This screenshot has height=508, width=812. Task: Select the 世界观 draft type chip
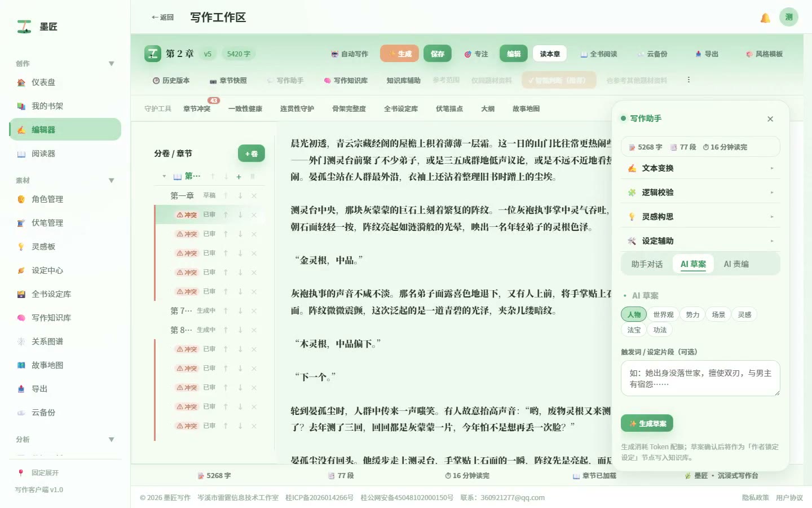pos(663,315)
